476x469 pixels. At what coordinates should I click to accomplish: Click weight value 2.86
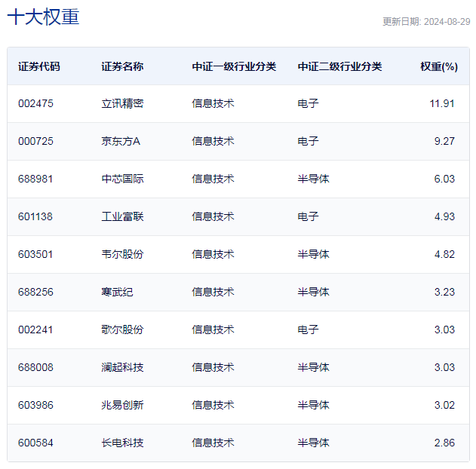click(444, 443)
